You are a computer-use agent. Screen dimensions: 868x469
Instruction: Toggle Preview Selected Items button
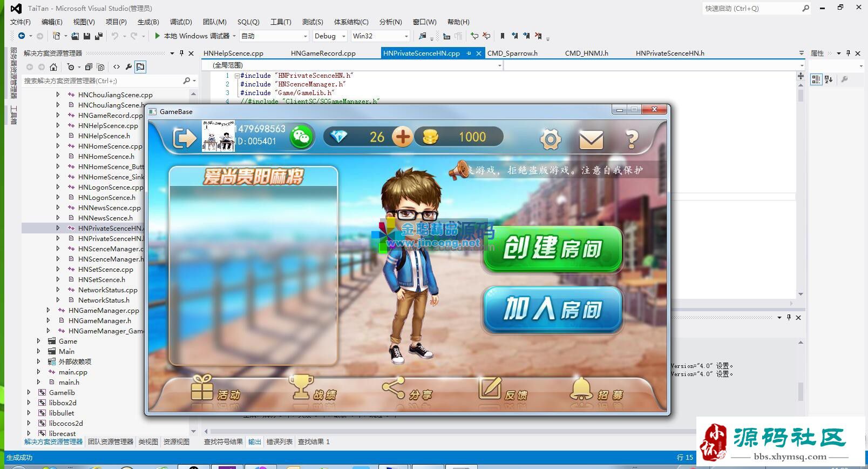point(140,67)
